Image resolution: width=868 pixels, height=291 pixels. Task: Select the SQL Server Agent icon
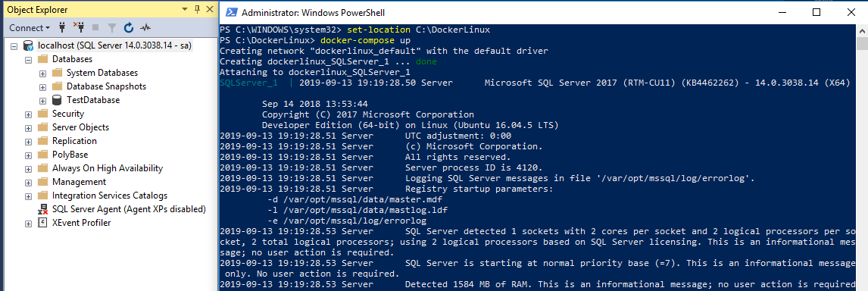tap(42, 209)
